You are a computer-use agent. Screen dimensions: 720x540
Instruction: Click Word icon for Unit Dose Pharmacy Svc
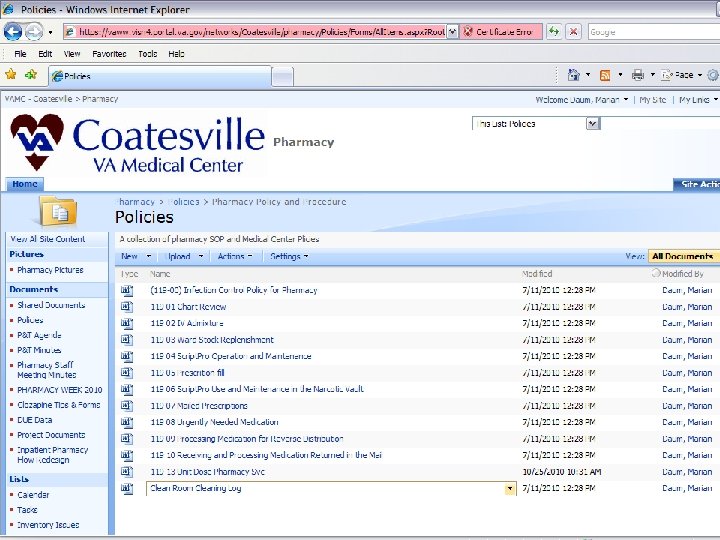[x=127, y=472]
